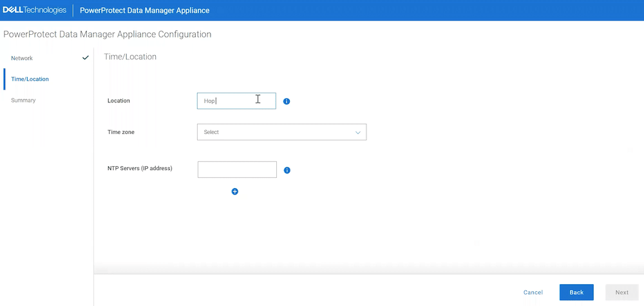Click the Next button
This screenshot has width=644, height=306.
point(622,292)
